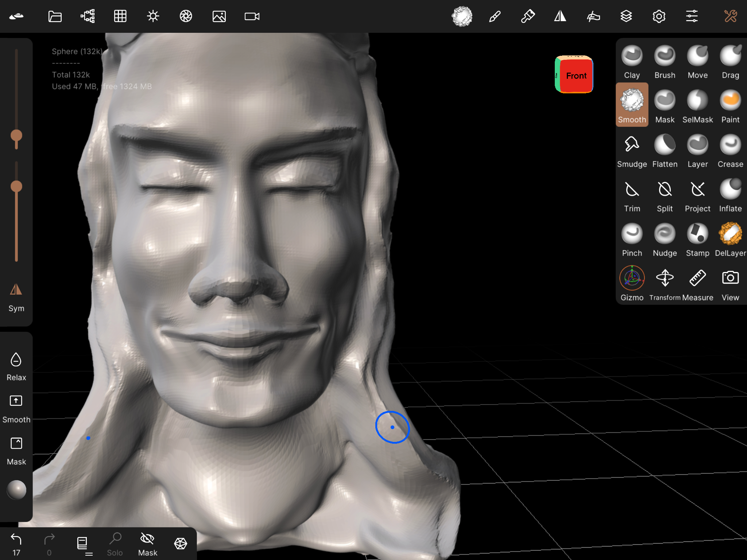Select the Clay sculpting tool
Image resolution: width=747 pixels, height=560 pixels.
coord(632,62)
